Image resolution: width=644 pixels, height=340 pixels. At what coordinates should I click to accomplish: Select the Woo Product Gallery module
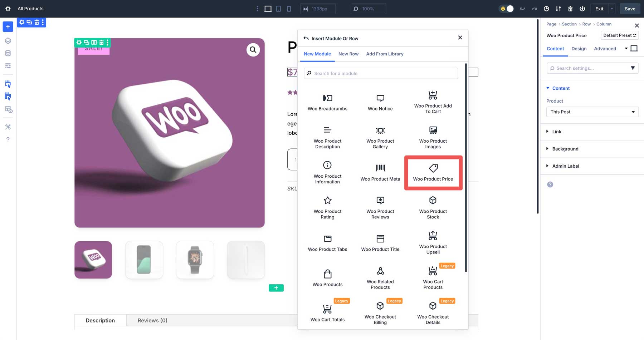[x=380, y=138]
